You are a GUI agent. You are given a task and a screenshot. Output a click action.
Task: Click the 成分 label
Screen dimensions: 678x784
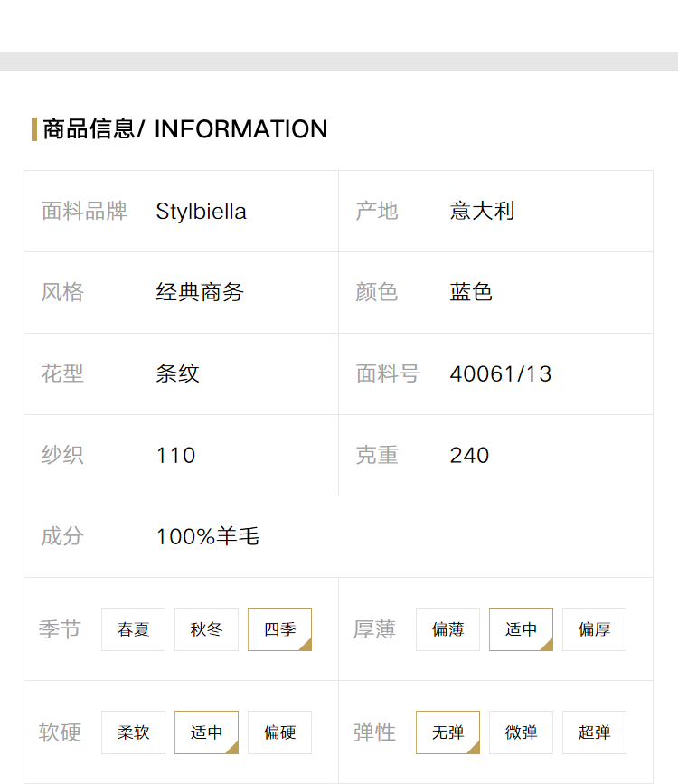point(62,536)
